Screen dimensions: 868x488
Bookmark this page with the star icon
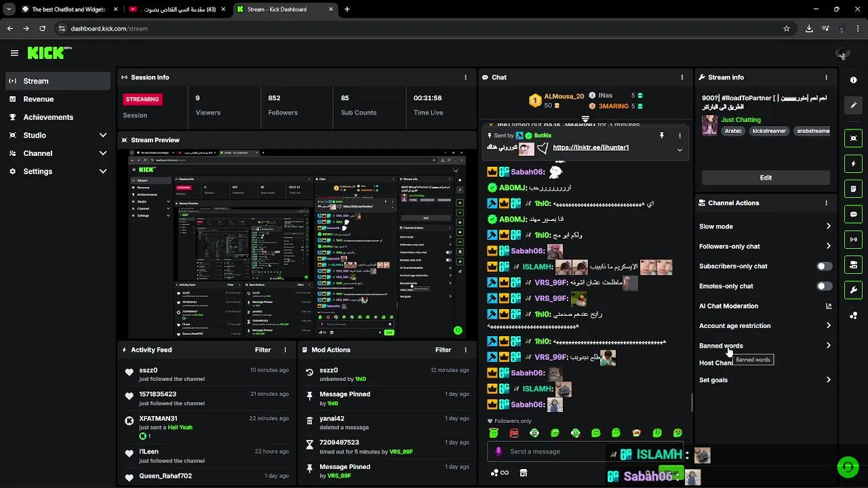point(787,28)
